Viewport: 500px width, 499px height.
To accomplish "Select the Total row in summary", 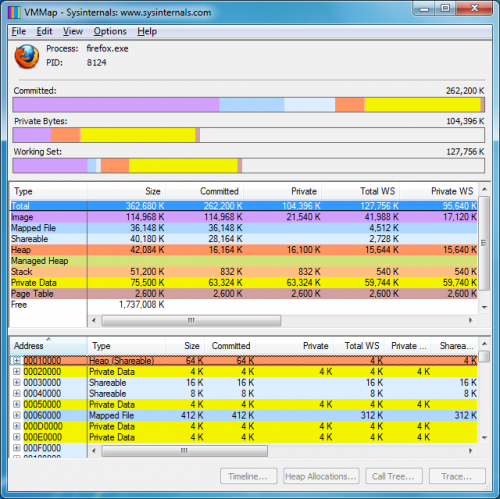I will click(x=244, y=206).
